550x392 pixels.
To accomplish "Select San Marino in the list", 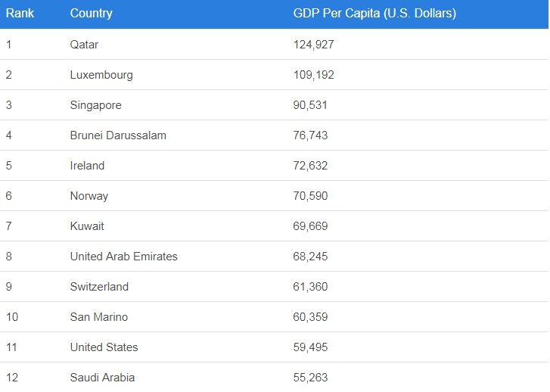I will (99, 317).
